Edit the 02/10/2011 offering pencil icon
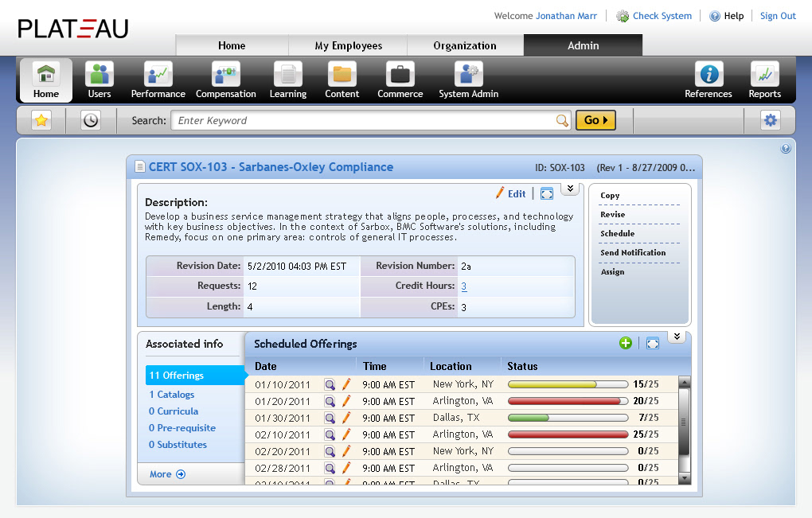Viewport: 812px width, 518px height. pyautogui.click(x=346, y=434)
